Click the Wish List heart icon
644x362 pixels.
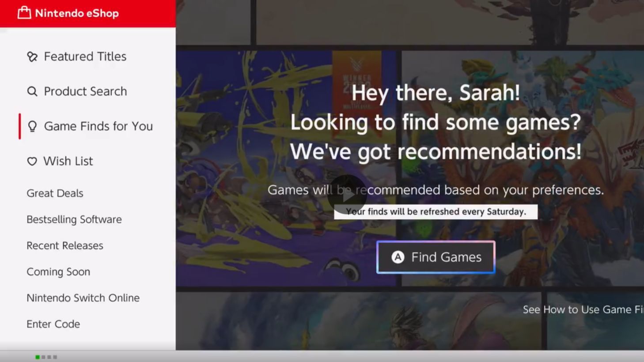[32, 161]
